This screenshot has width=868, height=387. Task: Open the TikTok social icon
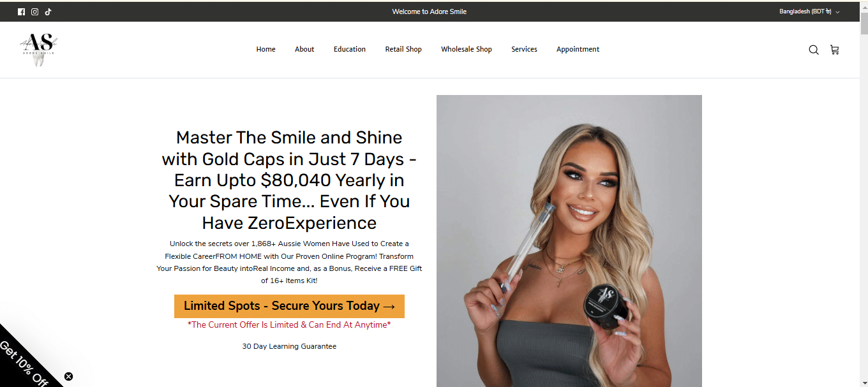click(48, 11)
